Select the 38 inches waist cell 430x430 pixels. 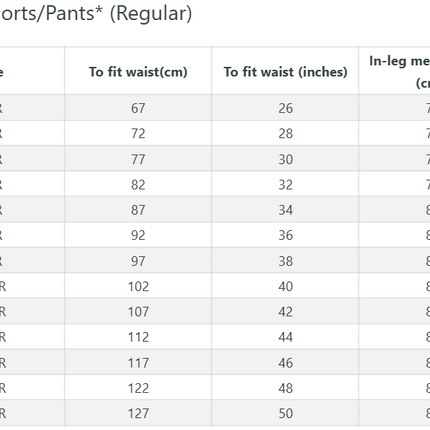[x=286, y=261]
